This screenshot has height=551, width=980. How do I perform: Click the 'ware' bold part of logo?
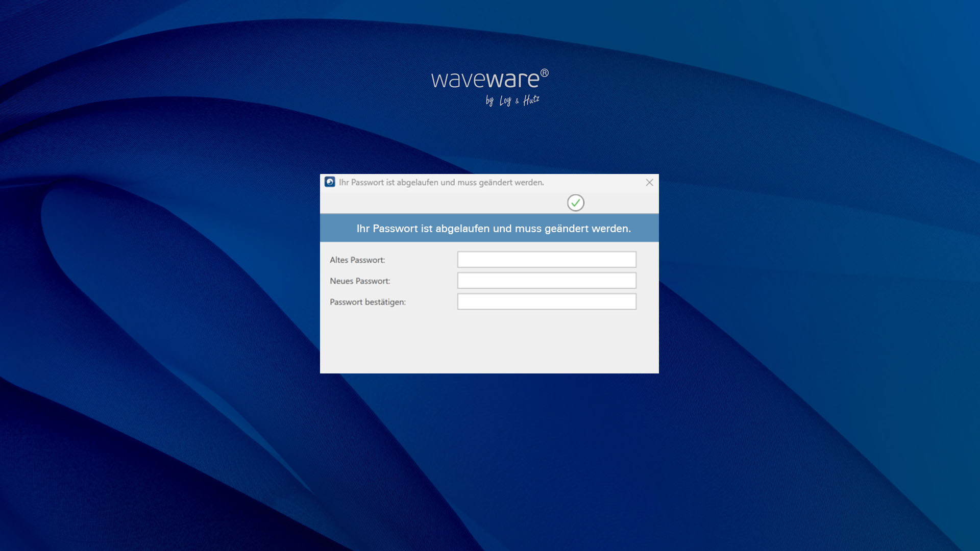pos(512,80)
